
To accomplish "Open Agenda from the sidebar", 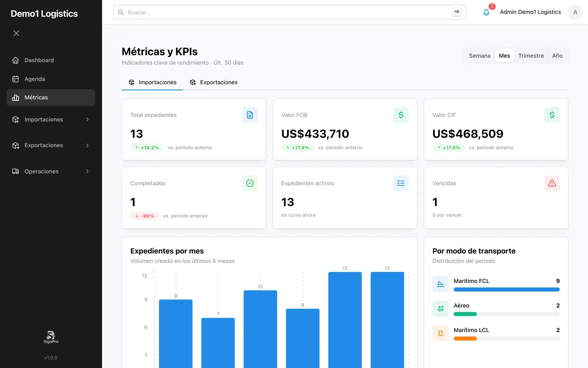I will click(51, 79).
